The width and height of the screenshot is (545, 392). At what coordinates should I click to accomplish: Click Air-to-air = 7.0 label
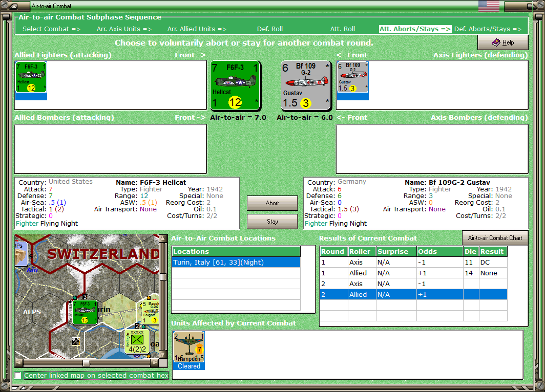tap(238, 117)
